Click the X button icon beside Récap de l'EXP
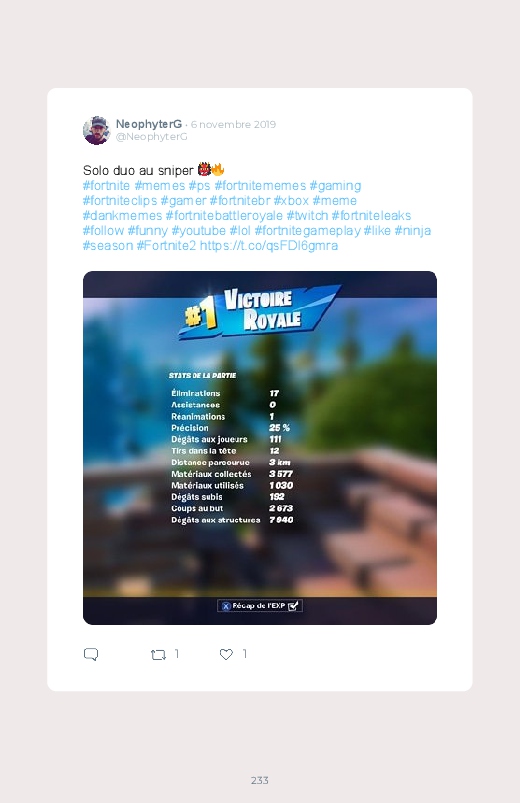The image size is (520, 803). (226, 606)
